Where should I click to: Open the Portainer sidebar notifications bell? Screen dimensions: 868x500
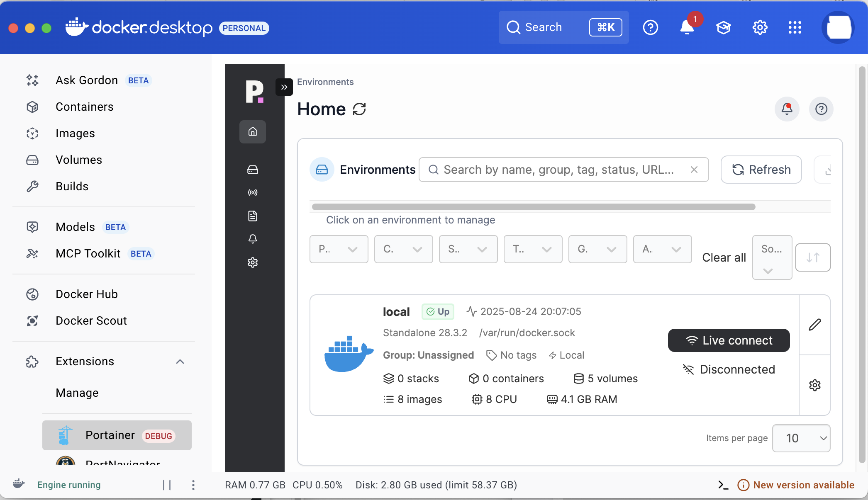click(x=253, y=239)
